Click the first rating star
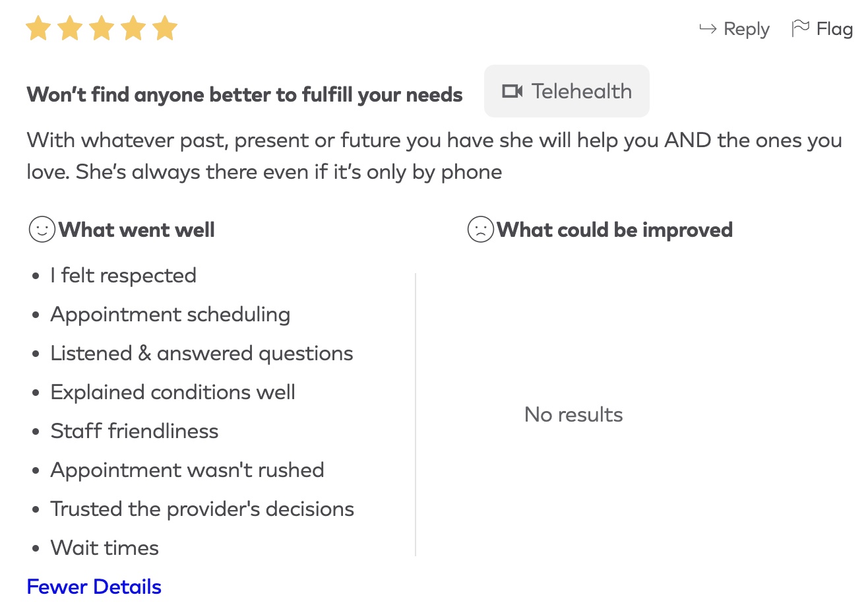The height and width of the screenshot is (607, 868). [38, 29]
